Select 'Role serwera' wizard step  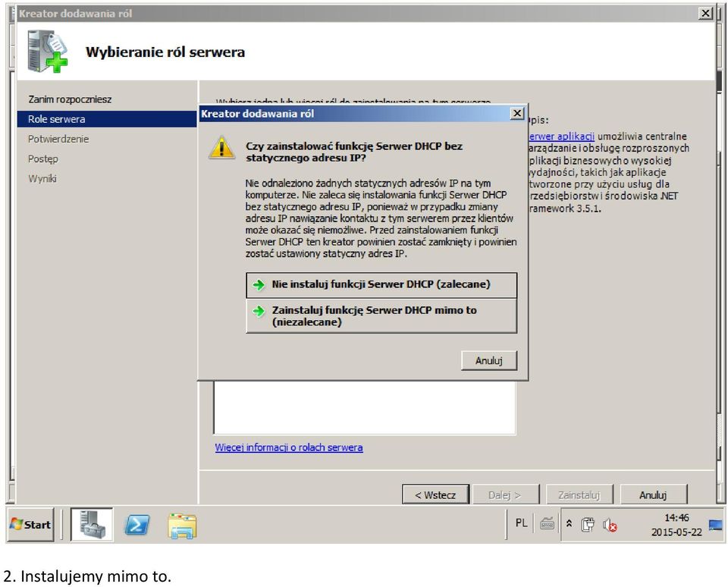pos(107,119)
